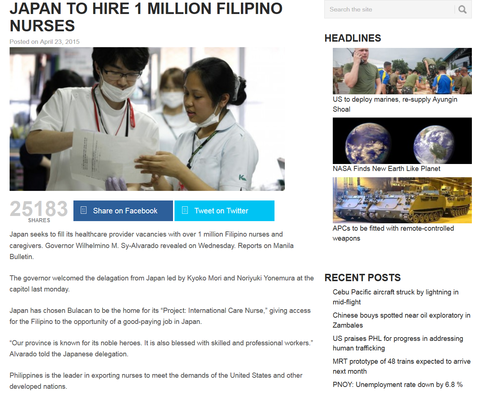This screenshot has height=398, width=480.
Task: Click the search magnifier icon
Action: point(462,9)
